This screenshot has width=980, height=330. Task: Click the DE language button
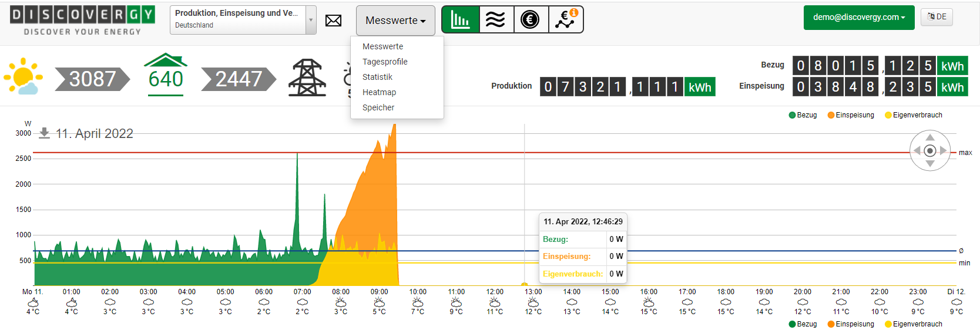[937, 17]
